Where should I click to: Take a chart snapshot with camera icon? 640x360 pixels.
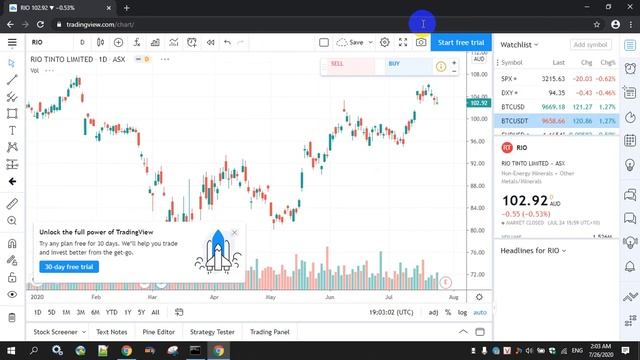point(421,42)
